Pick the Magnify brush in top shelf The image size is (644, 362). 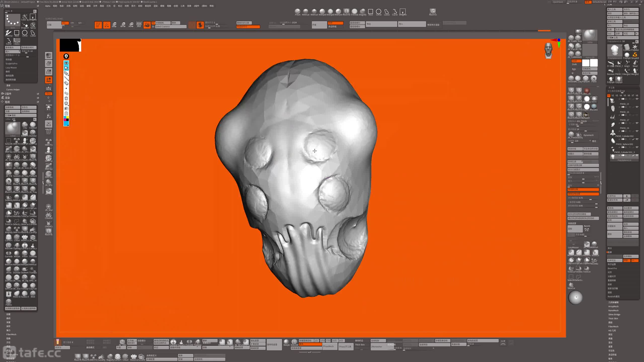coord(363,12)
